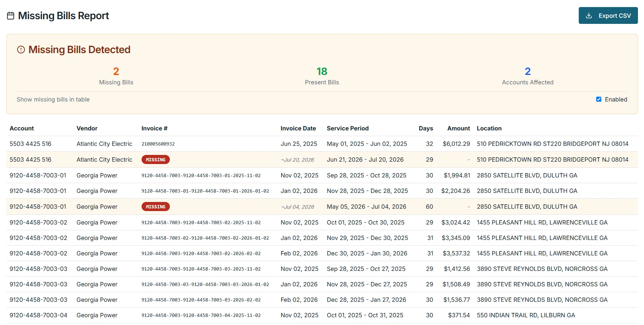
Task: Click invoice 9120-4458-7003-01-9120-4458-7003-01-2026-01-02
Action: [205, 191]
